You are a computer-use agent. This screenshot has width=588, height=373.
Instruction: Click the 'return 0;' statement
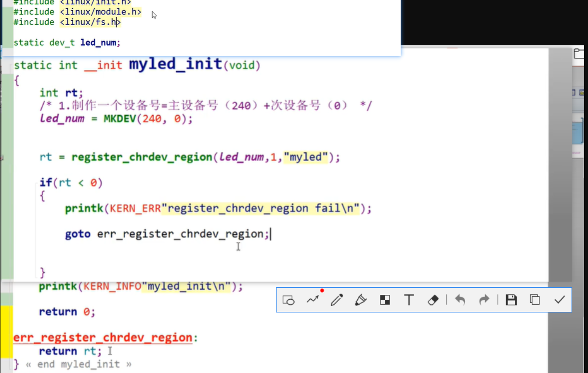pyautogui.click(x=67, y=312)
